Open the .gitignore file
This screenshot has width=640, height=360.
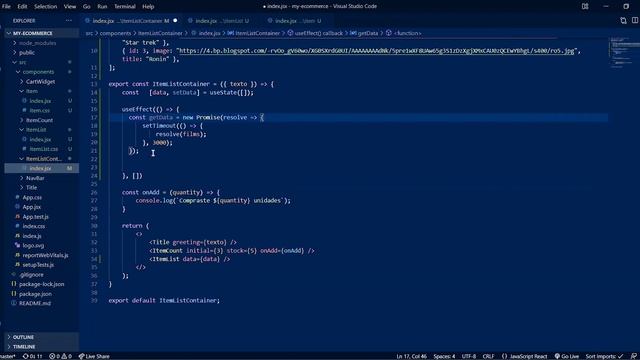(31, 275)
